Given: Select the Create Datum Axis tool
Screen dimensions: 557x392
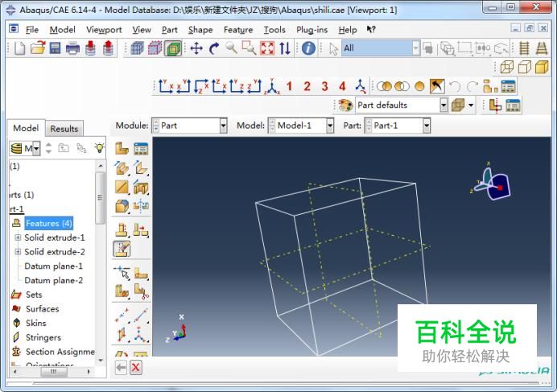Looking at the screenshot, I should point(141,315).
